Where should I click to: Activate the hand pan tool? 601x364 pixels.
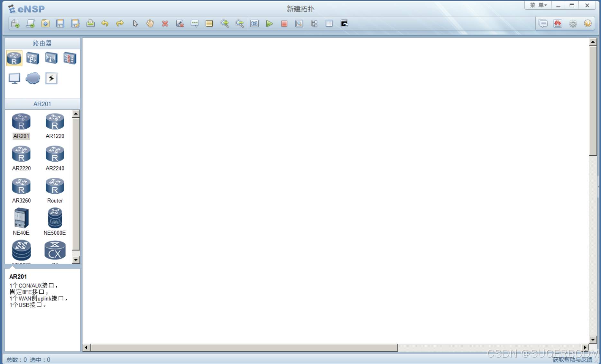click(x=150, y=23)
